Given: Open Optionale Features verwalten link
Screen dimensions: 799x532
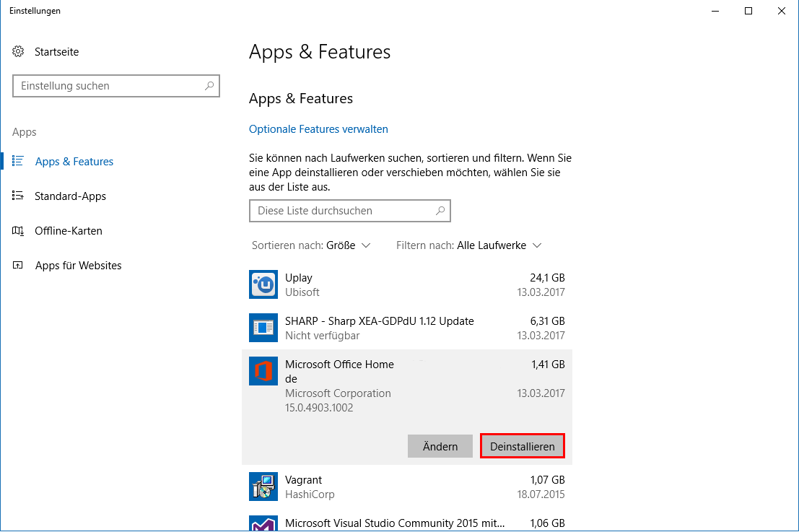Looking at the screenshot, I should tap(318, 129).
